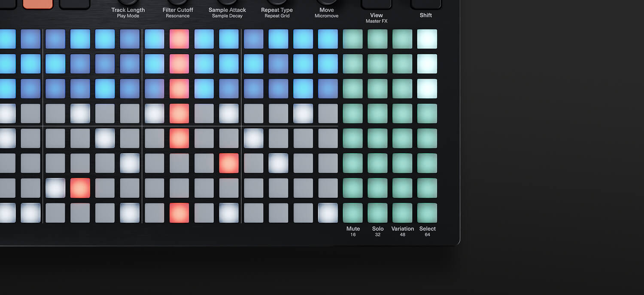Click the number 32 under Solo

[x=378, y=235]
